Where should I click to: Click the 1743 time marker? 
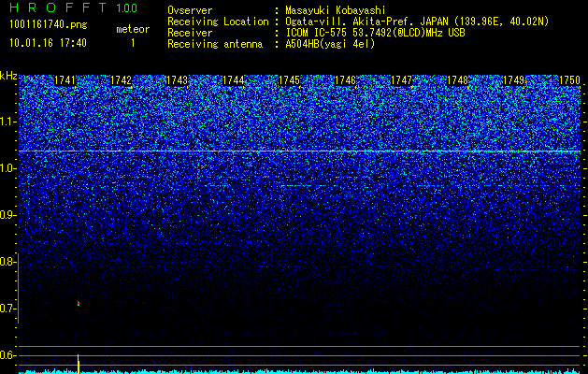tap(177, 80)
